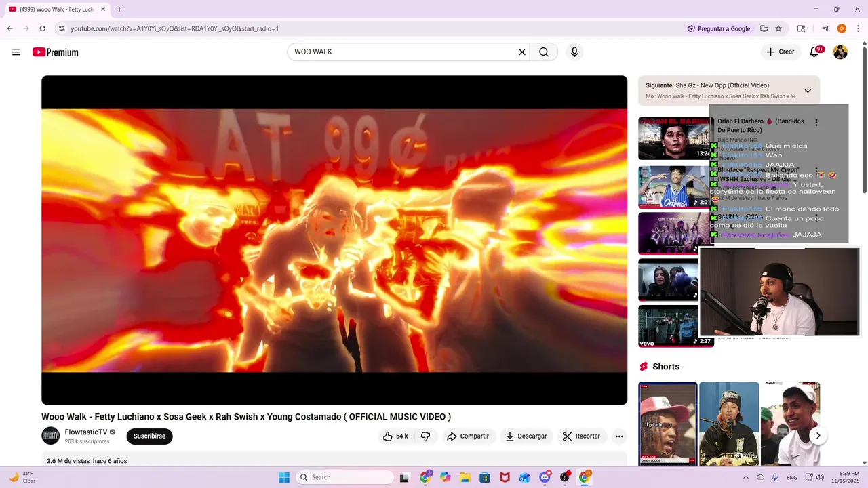The width and height of the screenshot is (868, 488).
Task: Open the notifications bell
Action: [x=814, y=52]
